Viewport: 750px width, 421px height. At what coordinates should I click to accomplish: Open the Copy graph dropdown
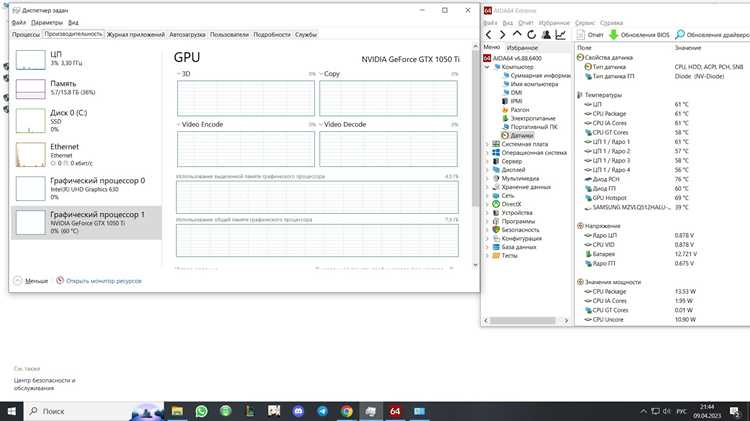pyautogui.click(x=321, y=74)
